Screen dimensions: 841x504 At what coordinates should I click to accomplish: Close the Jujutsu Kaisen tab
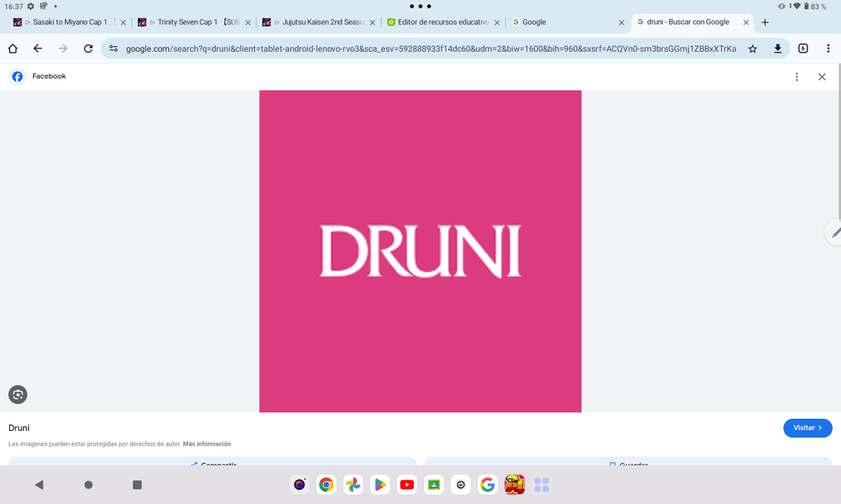click(372, 22)
